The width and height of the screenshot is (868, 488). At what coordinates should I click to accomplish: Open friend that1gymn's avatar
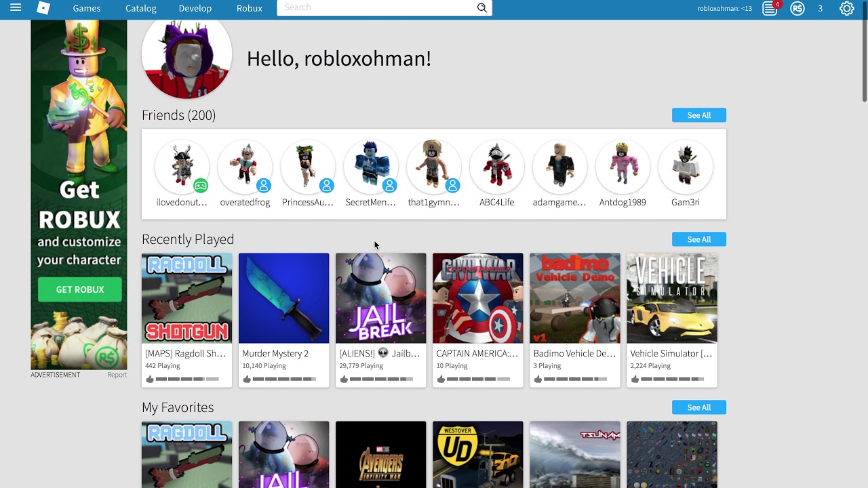click(434, 167)
